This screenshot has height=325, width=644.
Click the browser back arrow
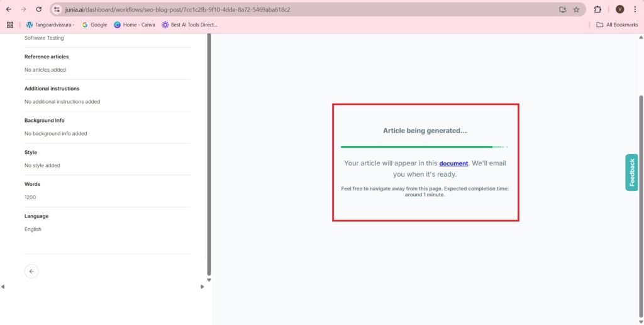pos(9,9)
